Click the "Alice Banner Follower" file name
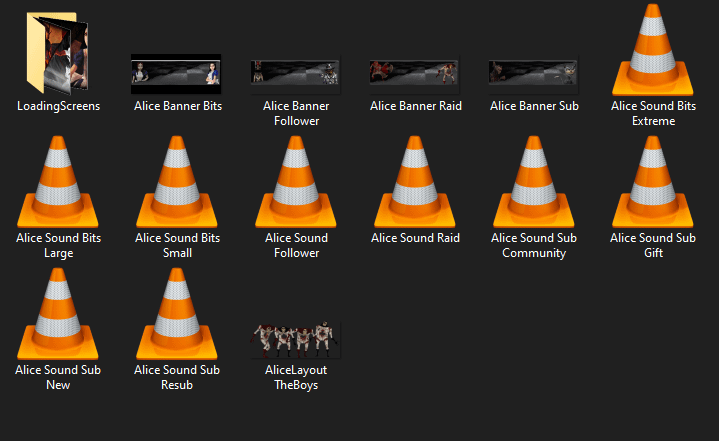This screenshot has width=719, height=441. tap(296, 113)
